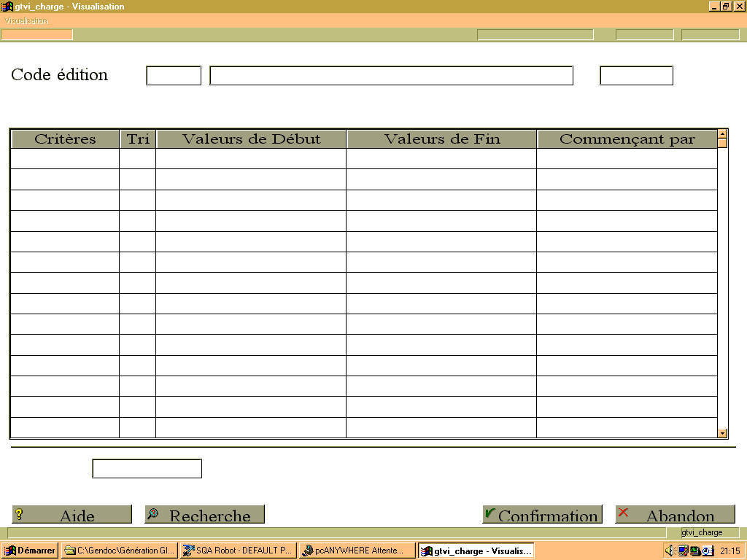Image resolution: width=747 pixels, height=560 pixels.
Task: Click the Abandon button
Action: point(675,514)
